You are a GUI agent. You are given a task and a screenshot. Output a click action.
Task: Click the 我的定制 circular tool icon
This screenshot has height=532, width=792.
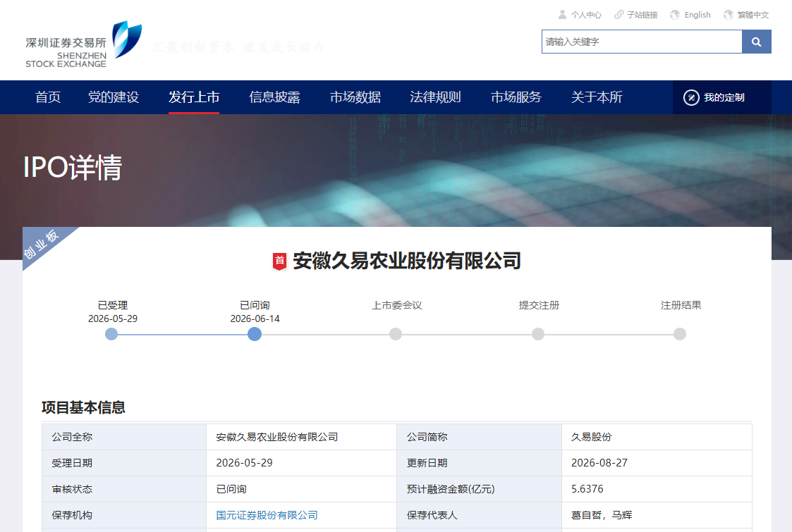(x=691, y=97)
